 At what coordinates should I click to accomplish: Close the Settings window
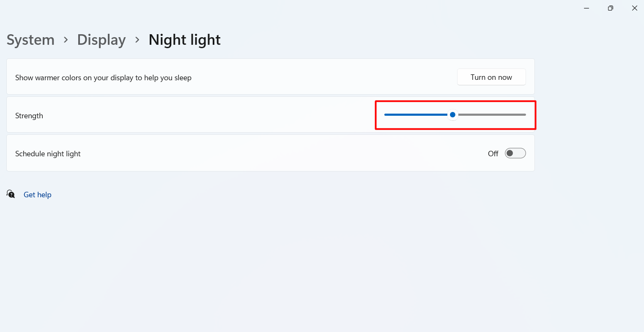coord(634,8)
